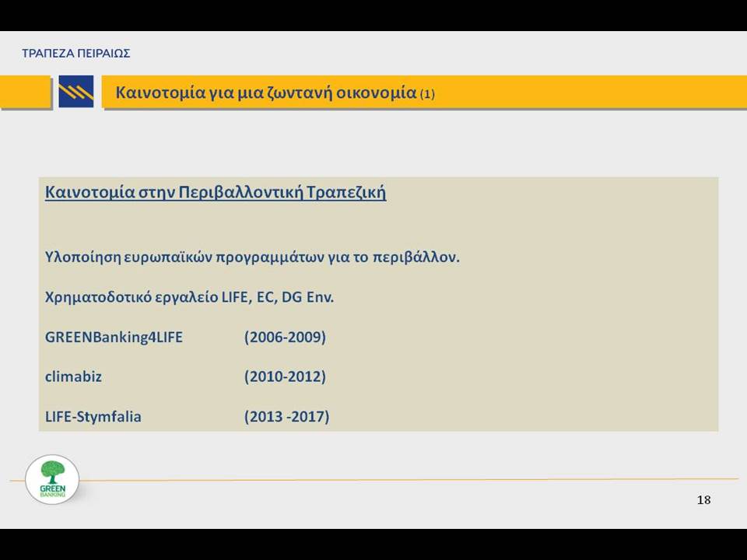Click underlined heading Καινοτομία στην Περιβαλλοντική Τραπεζική
747x560 pixels.
216,192
